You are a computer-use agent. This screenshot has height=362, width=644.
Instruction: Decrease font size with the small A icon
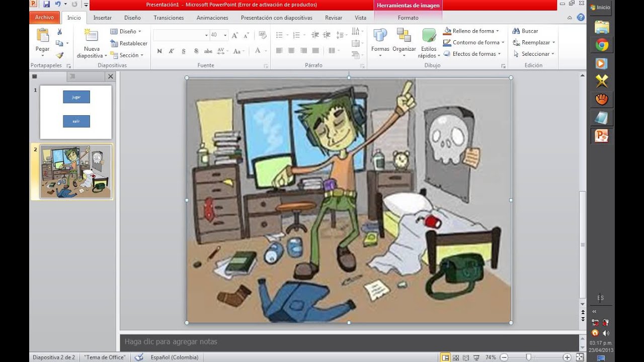tap(246, 35)
